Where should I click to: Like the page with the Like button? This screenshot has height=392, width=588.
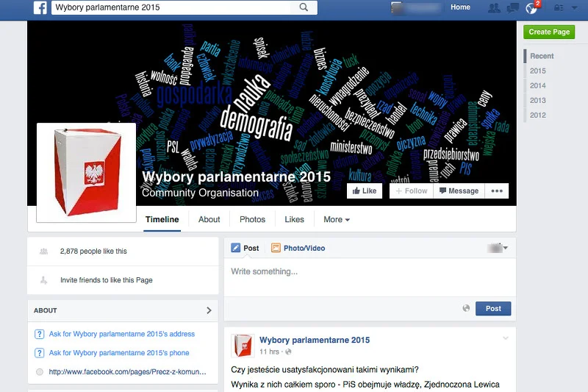click(365, 191)
